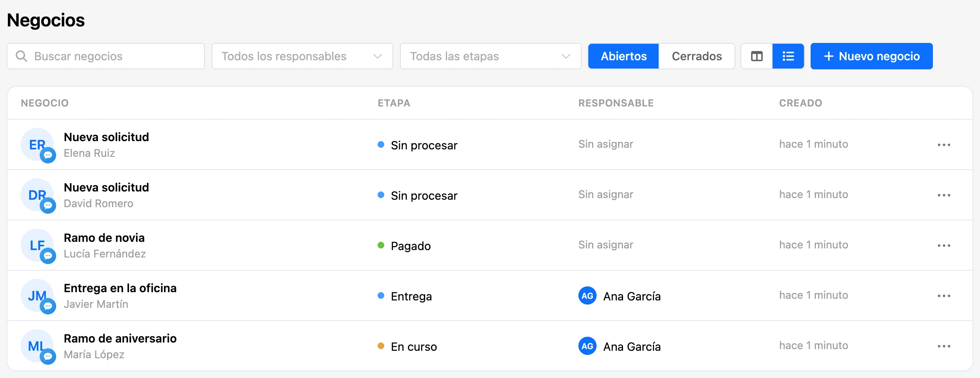The height and width of the screenshot is (378, 980).
Task: Open more options for Elena Ruiz deal
Action: pyautogui.click(x=944, y=145)
